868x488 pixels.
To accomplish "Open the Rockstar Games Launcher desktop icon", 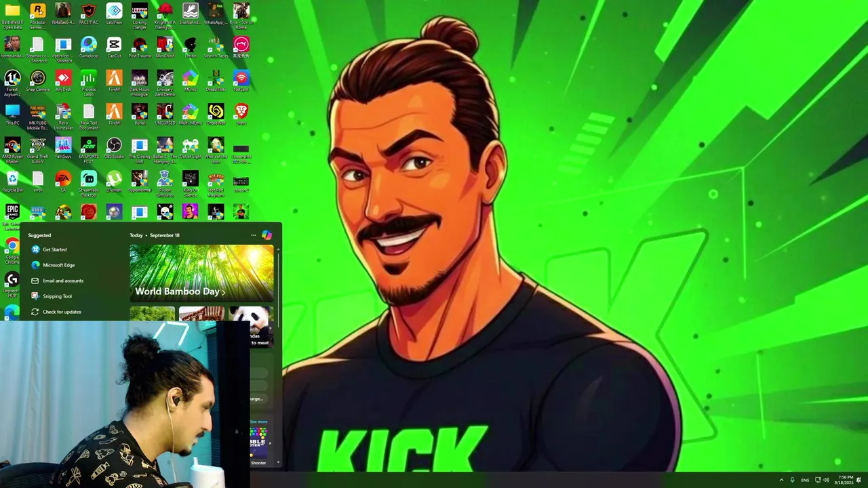I will (x=38, y=16).
